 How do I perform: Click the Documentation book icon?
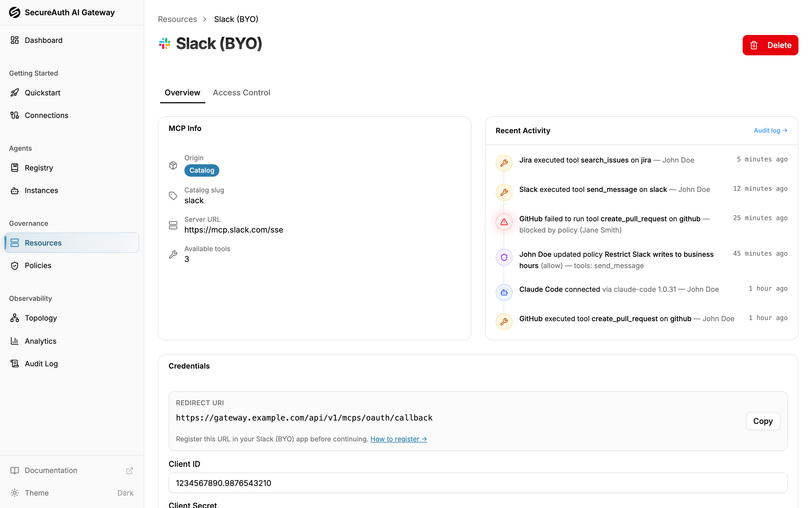click(x=14, y=470)
